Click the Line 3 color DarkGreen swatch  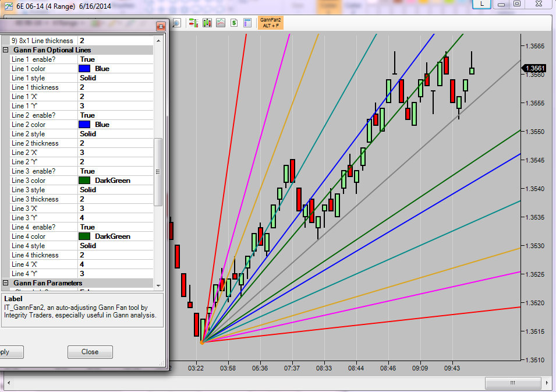point(84,180)
